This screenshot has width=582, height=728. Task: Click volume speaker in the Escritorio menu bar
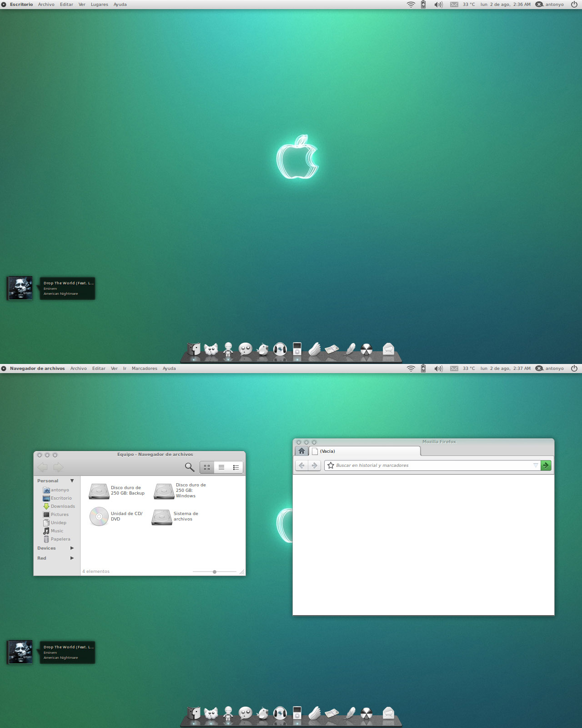point(438,5)
